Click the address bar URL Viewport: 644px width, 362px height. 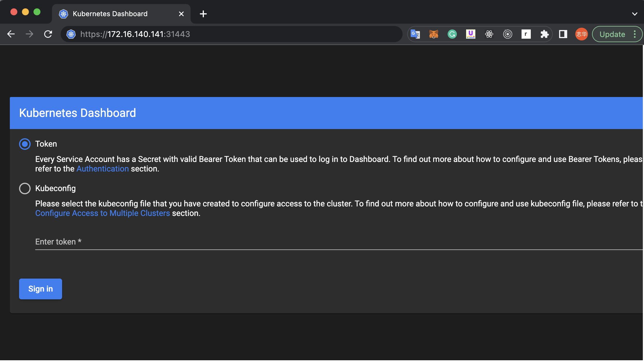click(x=135, y=34)
